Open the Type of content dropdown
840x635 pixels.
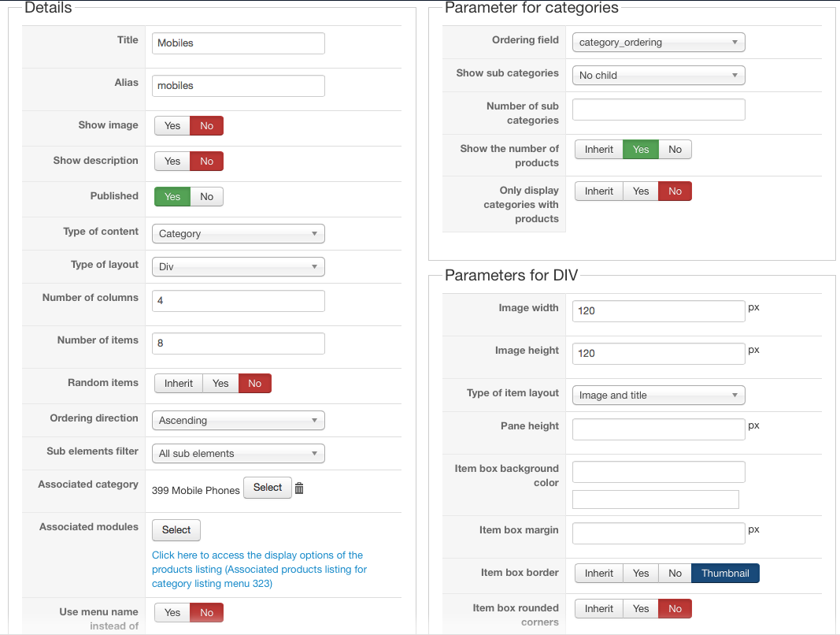[238, 234]
